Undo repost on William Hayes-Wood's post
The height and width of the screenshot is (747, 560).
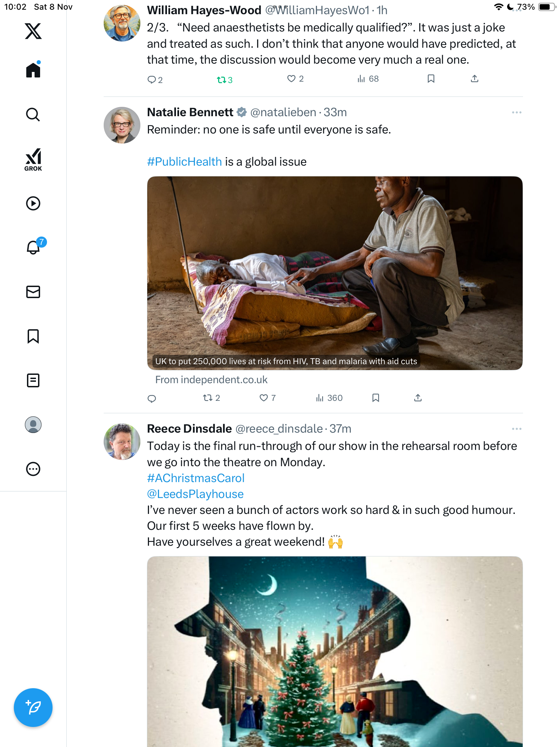[x=221, y=80]
